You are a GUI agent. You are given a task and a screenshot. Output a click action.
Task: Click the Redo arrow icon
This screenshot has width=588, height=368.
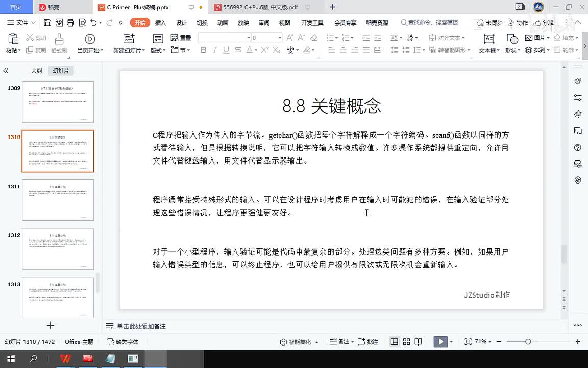110,22
